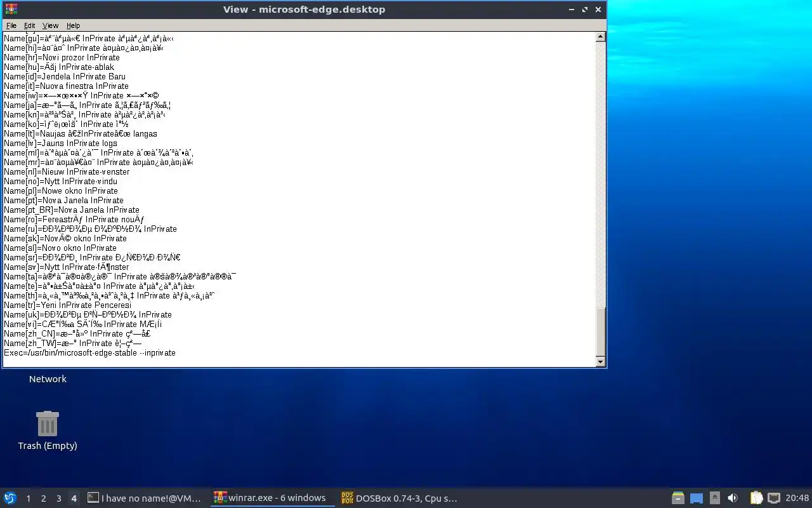Click the blue desktop tray icon
The image size is (812, 508).
(696, 498)
